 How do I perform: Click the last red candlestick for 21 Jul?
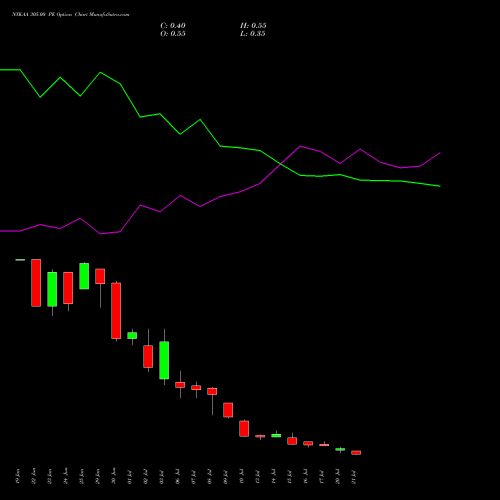click(x=356, y=453)
